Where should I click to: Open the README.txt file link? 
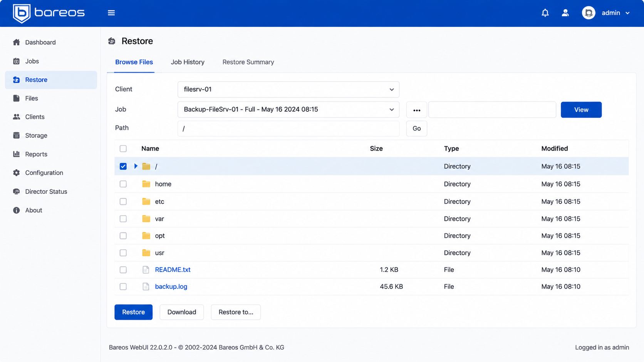click(x=173, y=270)
